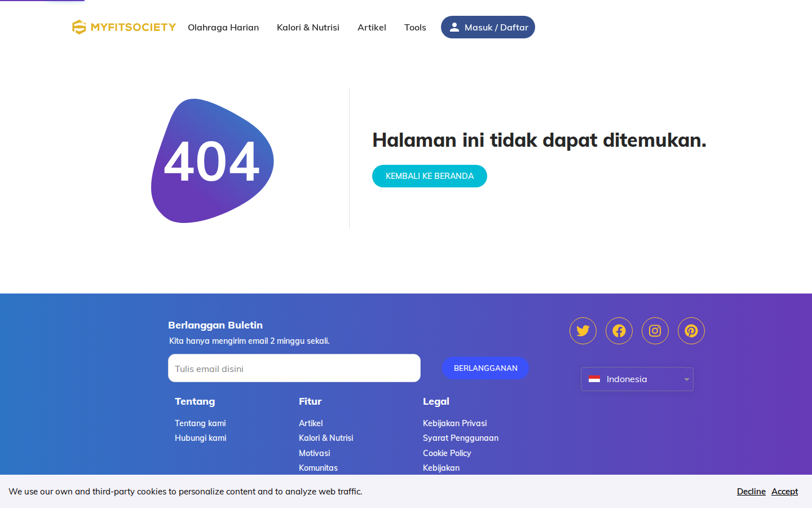Click the MyFitSociety logo
Image resolution: width=812 pixels, height=508 pixels.
tap(124, 27)
